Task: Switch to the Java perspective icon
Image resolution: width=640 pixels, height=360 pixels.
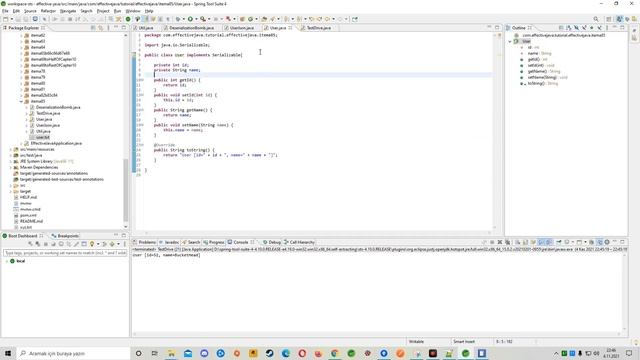Action: pyautogui.click(x=619, y=19)
